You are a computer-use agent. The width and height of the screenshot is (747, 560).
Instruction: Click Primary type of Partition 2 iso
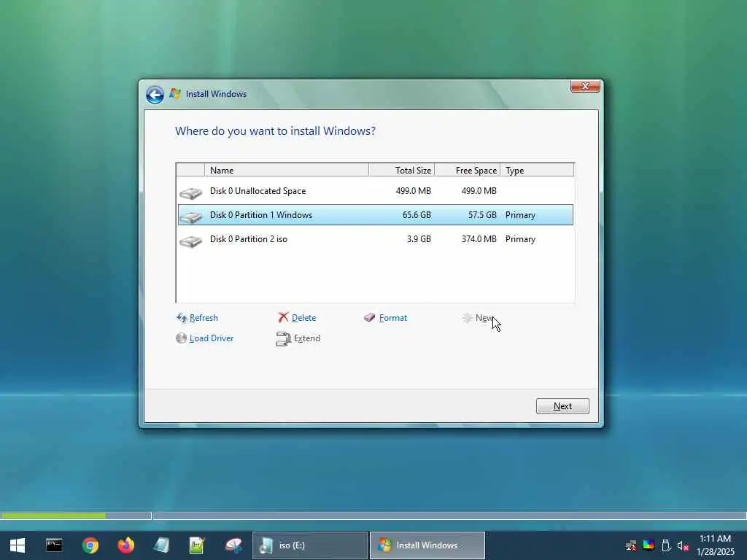point(520,239)
